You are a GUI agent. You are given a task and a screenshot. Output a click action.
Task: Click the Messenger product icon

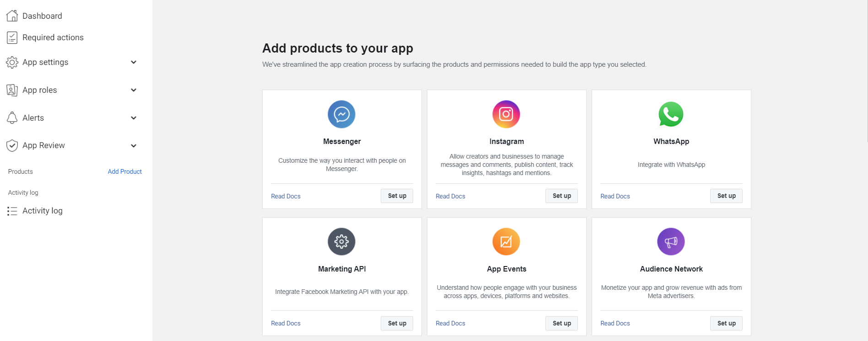(x=342, y=114)
